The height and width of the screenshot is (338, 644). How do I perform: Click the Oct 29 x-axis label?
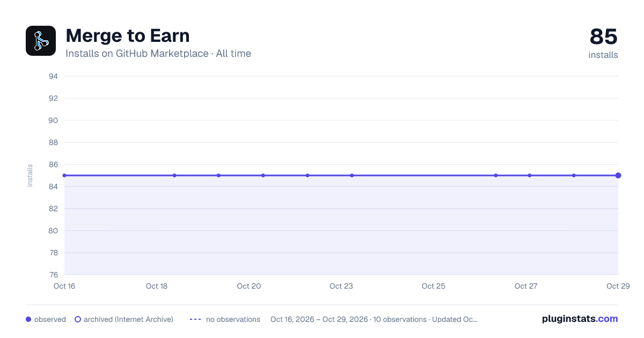tap(617, 286)
